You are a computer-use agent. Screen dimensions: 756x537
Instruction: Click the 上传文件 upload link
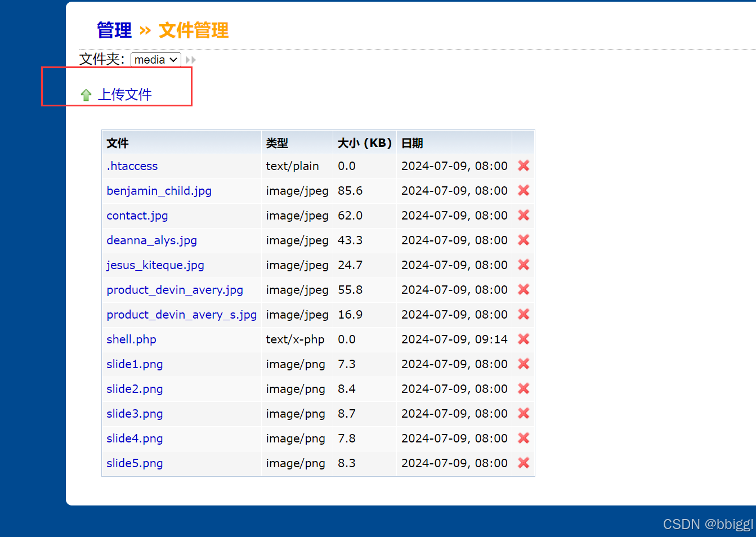(125, 95)
